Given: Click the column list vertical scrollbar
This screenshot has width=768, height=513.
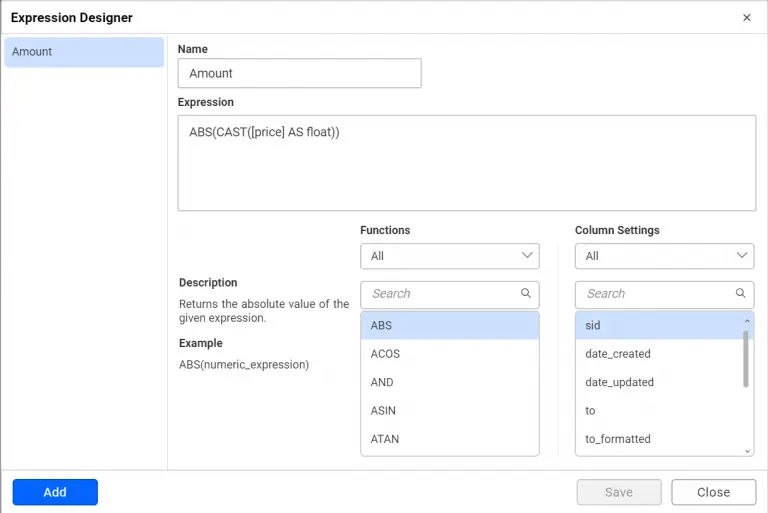Looking at the screenshot, I should coord(746,360).
